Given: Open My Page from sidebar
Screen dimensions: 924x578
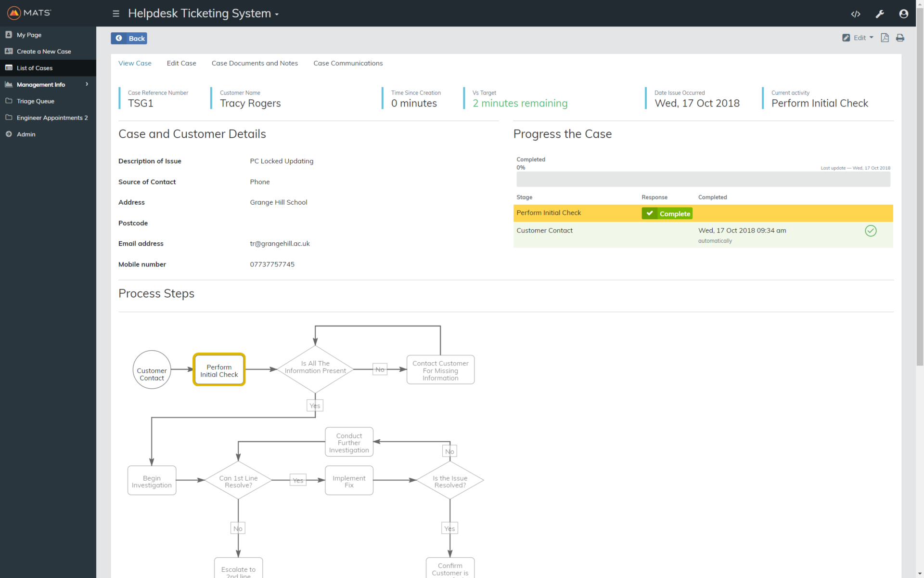Looking at the screenshot, I should coord(29,35).
